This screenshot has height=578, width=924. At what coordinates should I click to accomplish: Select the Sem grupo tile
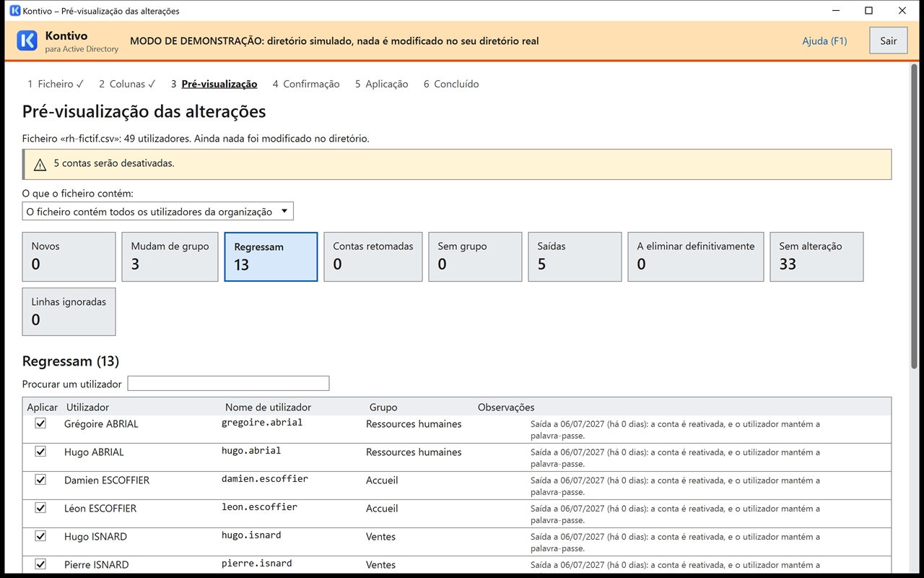475,256
